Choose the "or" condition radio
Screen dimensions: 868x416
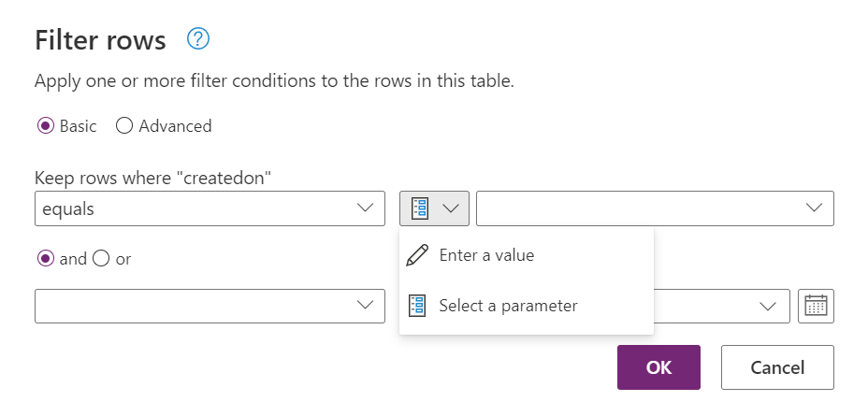(x=102, y=259)
